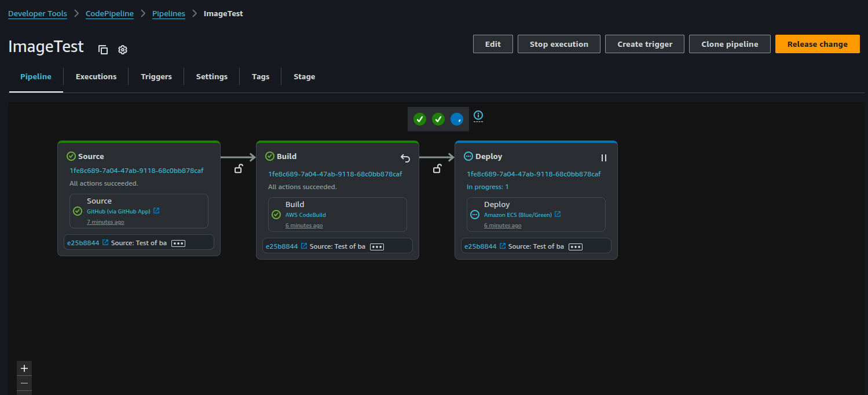This screenshot has width=868, height=395.
Task: Open external link beside e25b8844 in Deploy stage
Action: point(503,246)
